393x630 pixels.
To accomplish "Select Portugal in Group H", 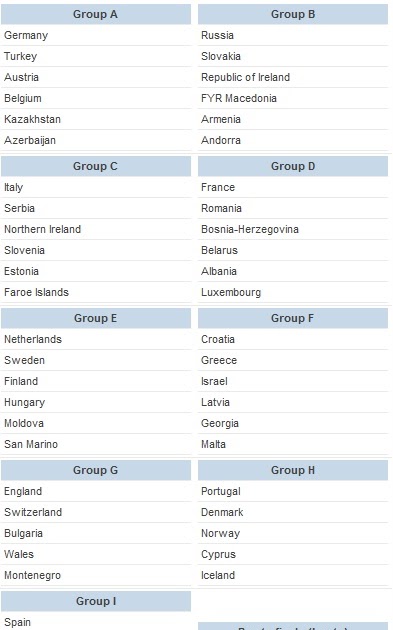I will click(x=221, y=491).
